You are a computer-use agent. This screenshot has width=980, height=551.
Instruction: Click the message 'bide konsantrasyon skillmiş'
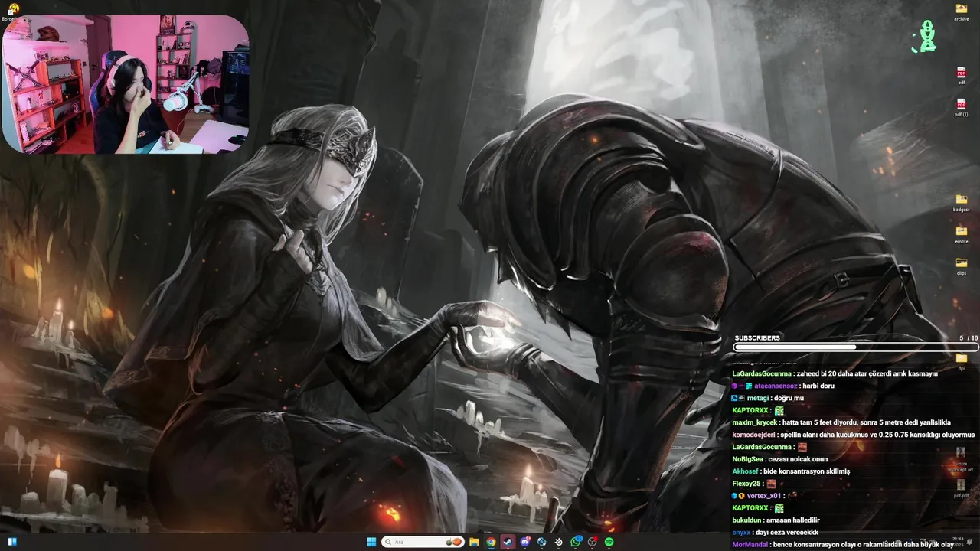point(807,471)
